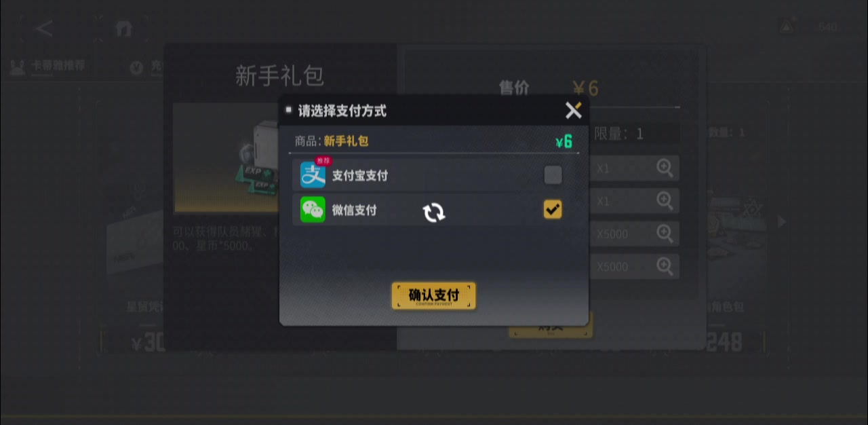Click the WeChat Pay green logo
Viewport: 868px width, 425px height.
pos(313,209)
